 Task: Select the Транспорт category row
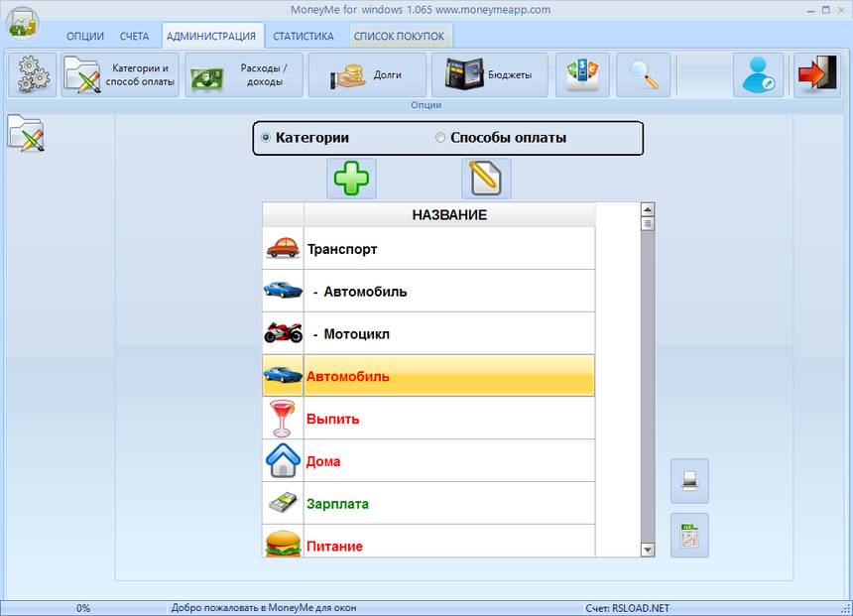coord(428,248)
